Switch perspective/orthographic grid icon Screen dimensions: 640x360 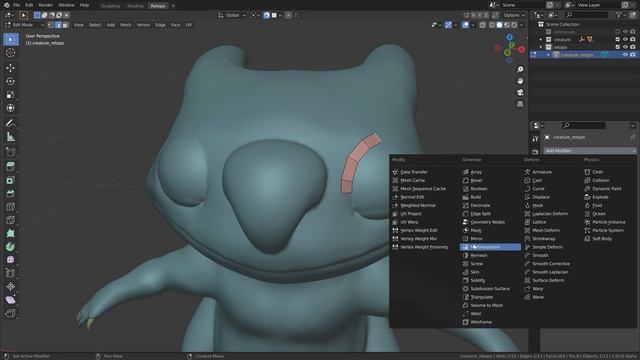point(520,104)
